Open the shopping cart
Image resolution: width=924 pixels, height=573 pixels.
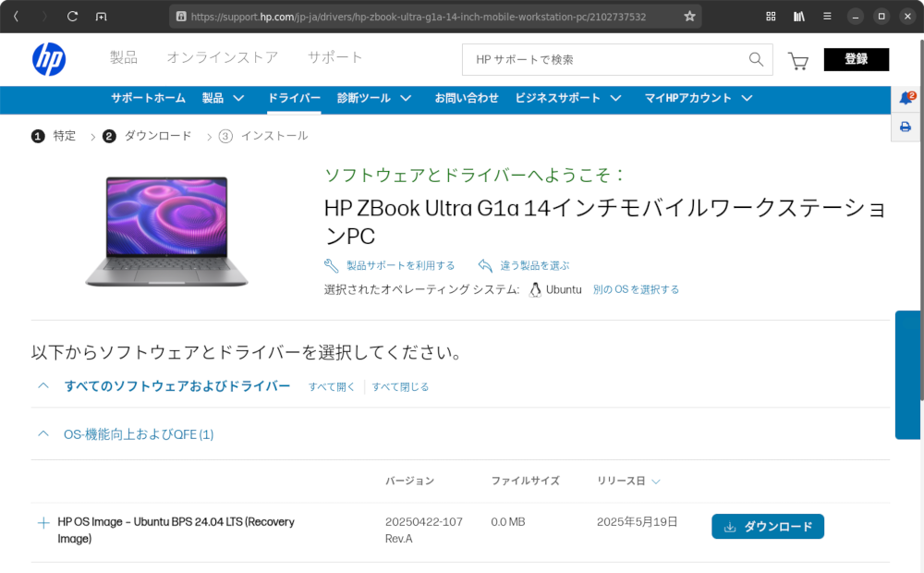point(797,59)
